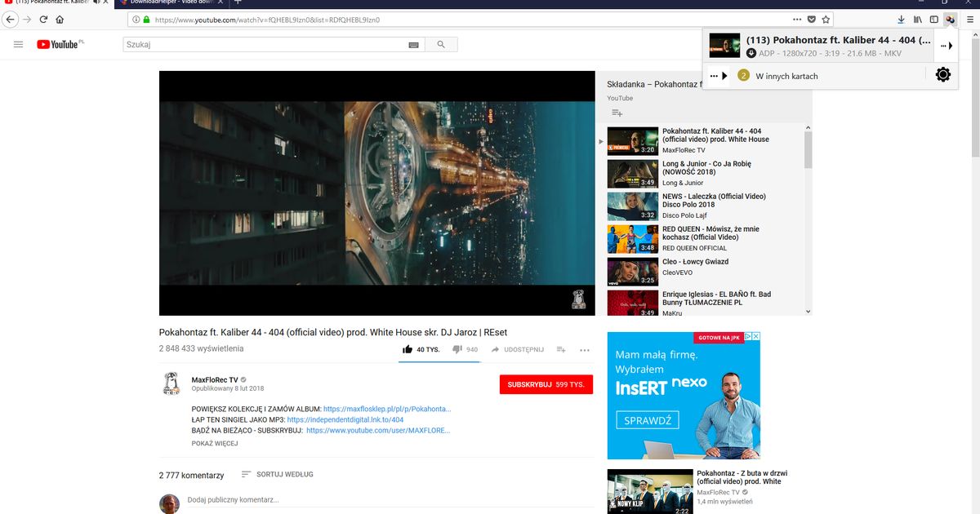Open DownloadHelper settings gear
The width and height of the screenshot is (980, 514).
[x=942, y=73]
